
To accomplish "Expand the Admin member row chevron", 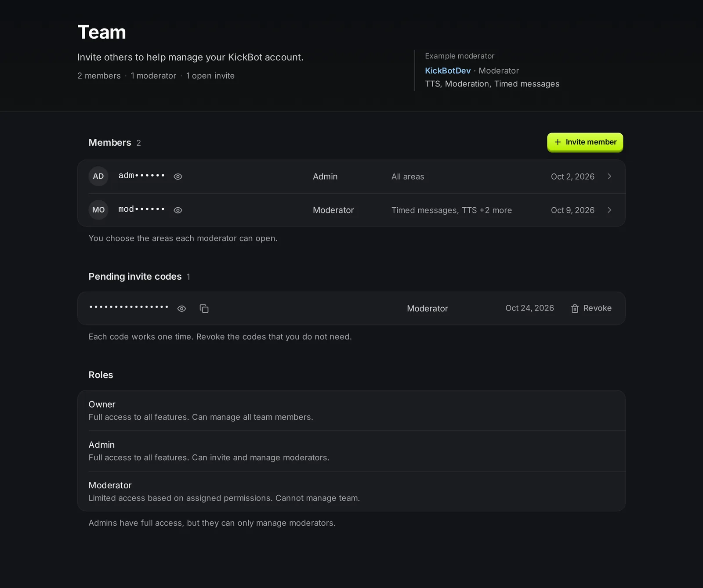I will click(x=609, y=177).
